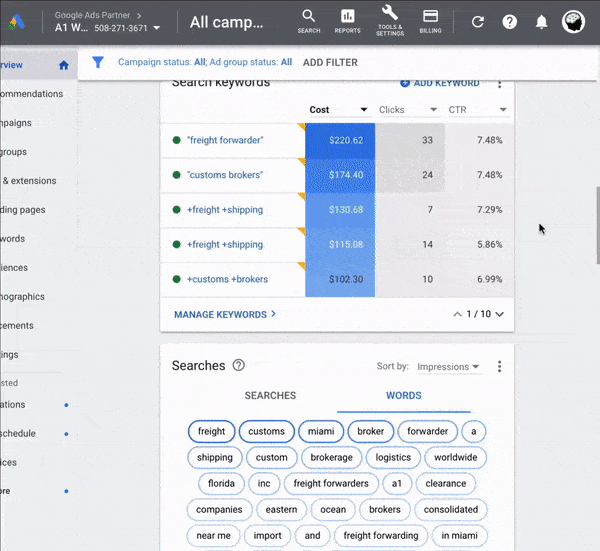Click the Refresh icon
The image size is (600, 551).
coord(478,22)
